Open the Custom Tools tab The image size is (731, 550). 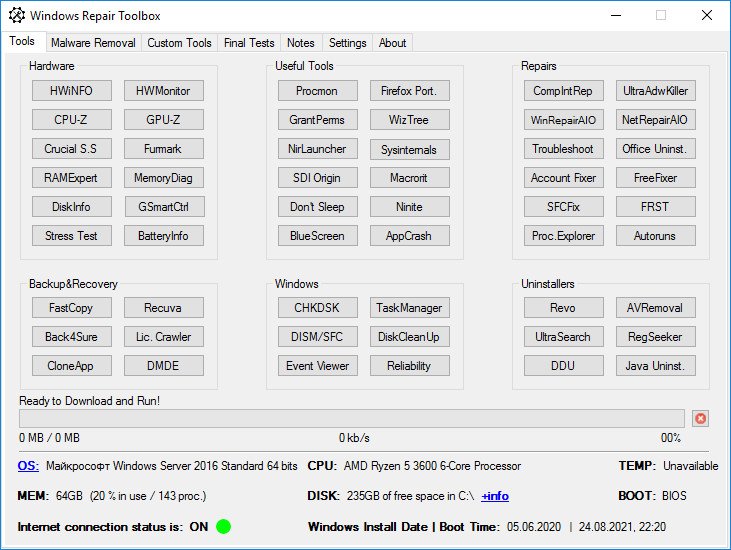point(179,43)
